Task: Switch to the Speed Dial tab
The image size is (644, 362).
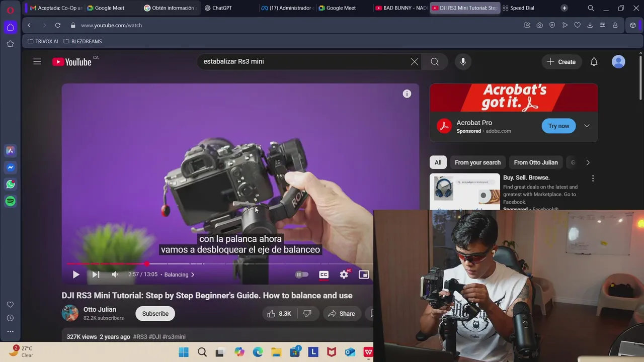Action: pyautogui.click(x=526, y=8)
